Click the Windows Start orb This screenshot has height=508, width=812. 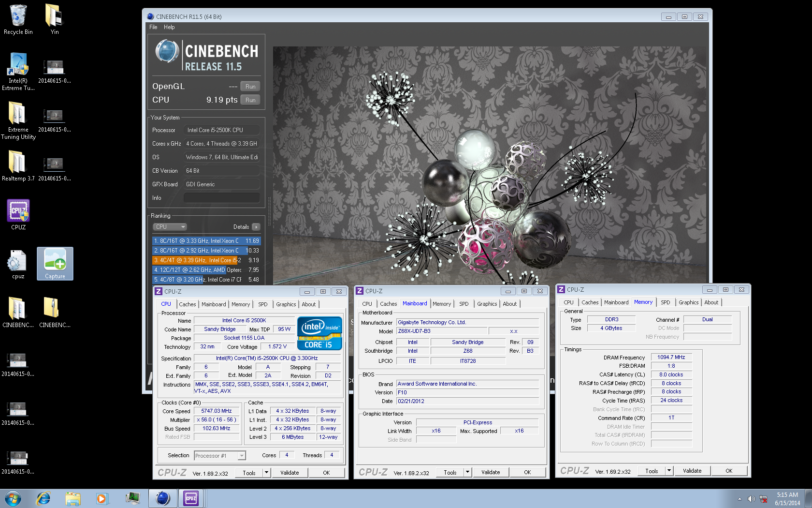[x=13, y=498]
